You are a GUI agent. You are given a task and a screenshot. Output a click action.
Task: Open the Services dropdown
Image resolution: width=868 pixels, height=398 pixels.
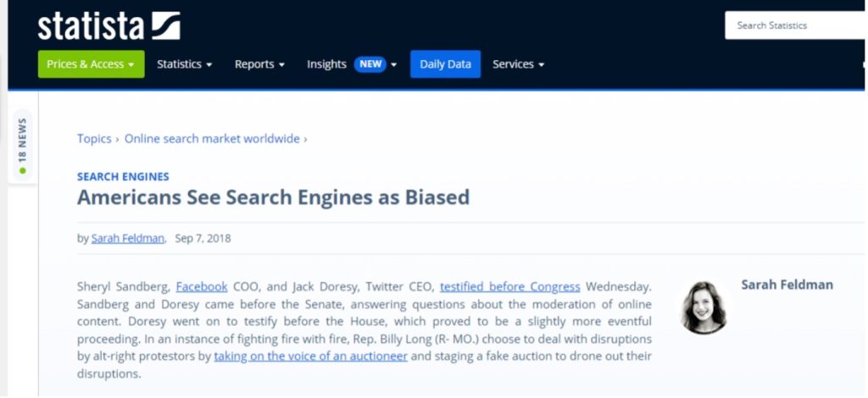[519, 64]
